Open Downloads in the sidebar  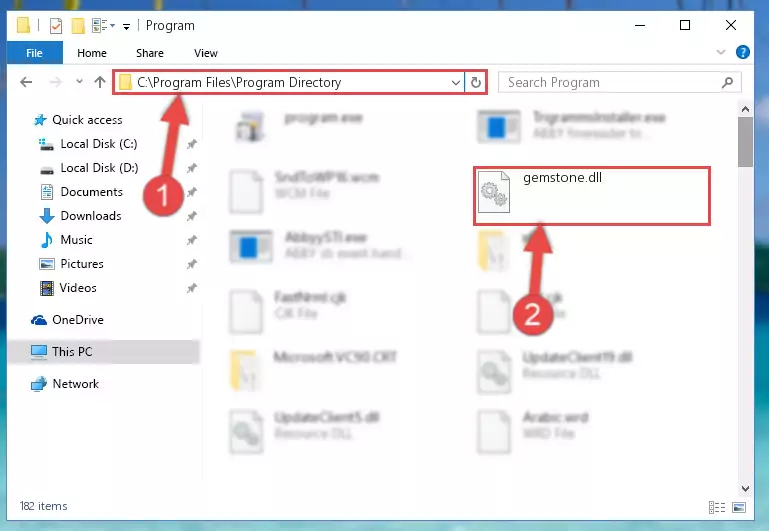[91, 216]
